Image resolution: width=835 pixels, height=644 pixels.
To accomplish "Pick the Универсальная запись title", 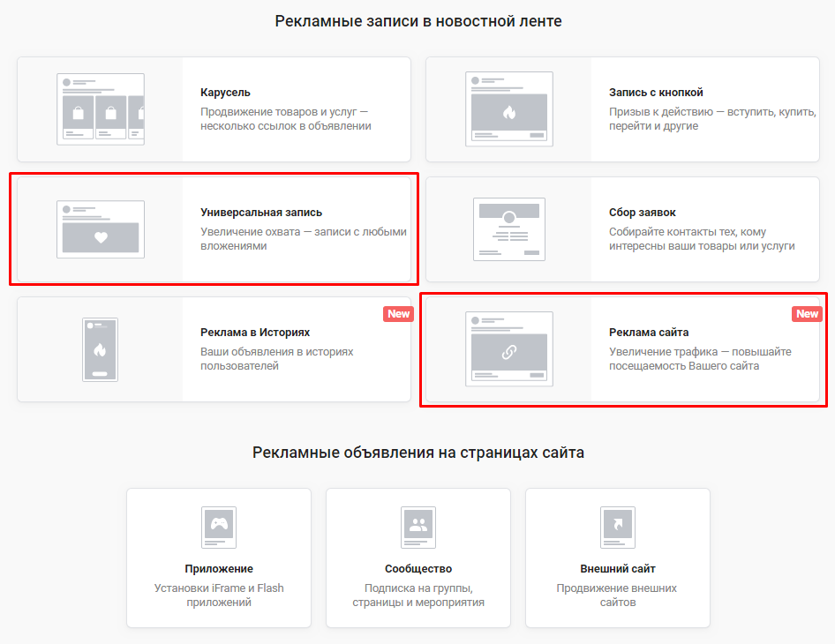I will click(261, 213).
